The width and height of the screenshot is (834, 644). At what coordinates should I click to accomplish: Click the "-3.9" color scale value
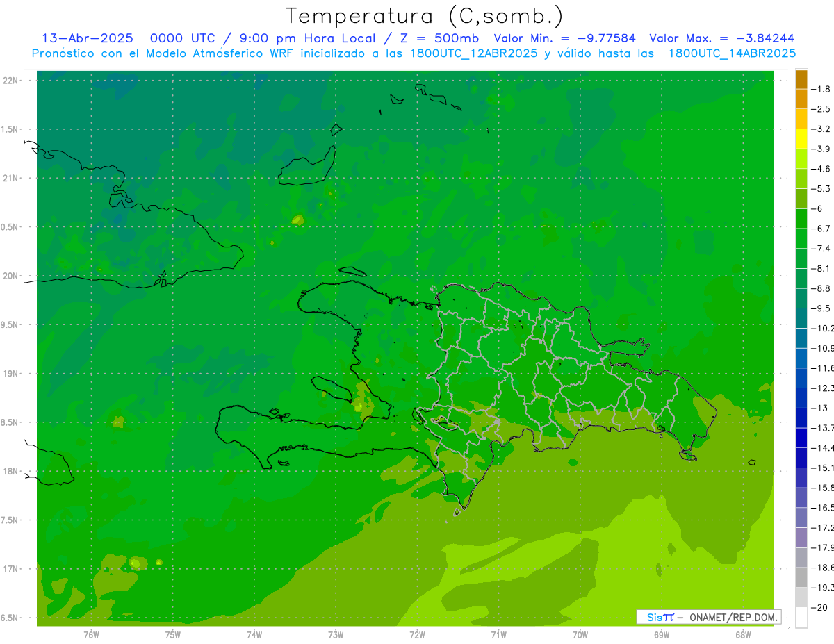click(820, 149)
